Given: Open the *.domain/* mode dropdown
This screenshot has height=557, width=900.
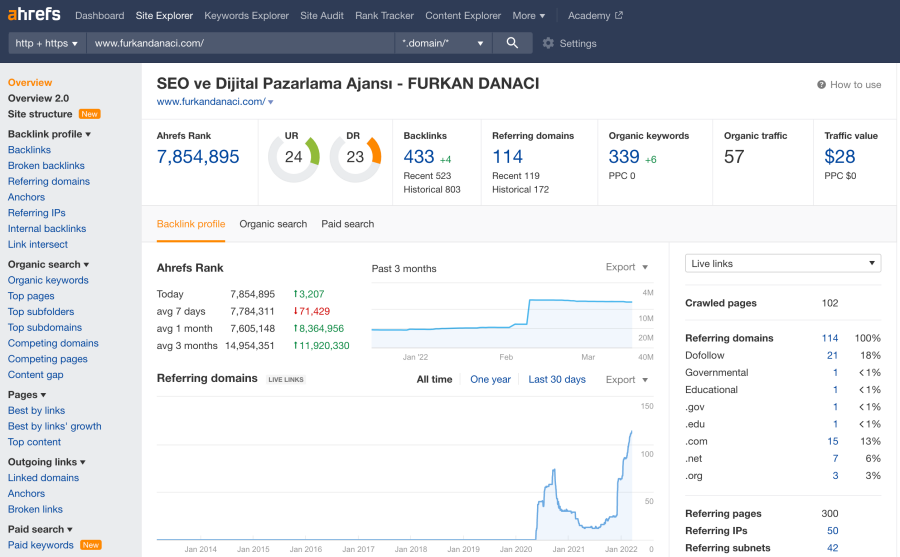Looking at the screenshot, I should pyautogui.click(x=443, y=43).
